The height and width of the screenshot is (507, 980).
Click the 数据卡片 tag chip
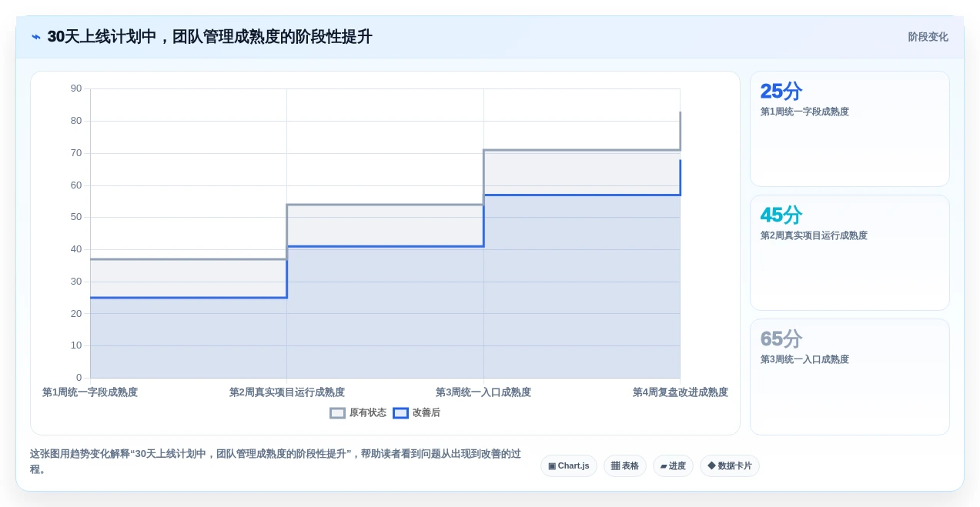730,466
